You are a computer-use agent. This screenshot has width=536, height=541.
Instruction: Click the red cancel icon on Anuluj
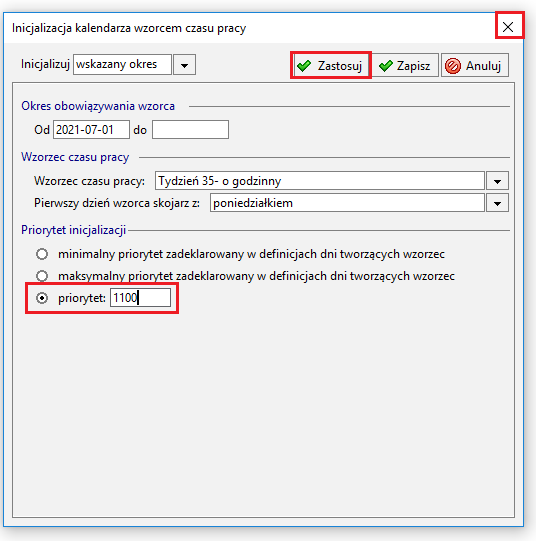click(x=453, y=66)
